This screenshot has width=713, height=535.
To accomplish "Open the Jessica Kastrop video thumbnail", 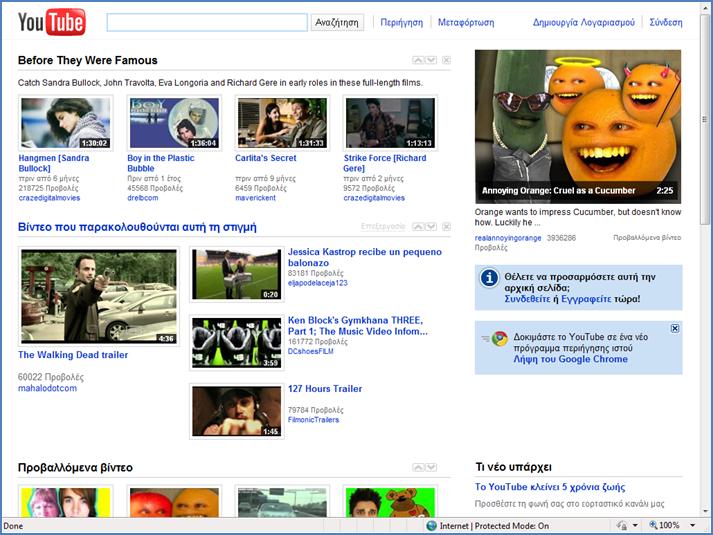I will point(236,275).
